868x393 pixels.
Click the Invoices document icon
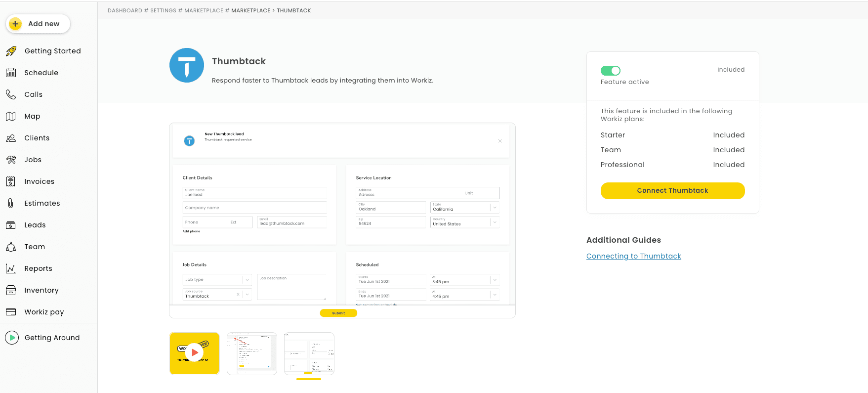click(x=11, y=181)
